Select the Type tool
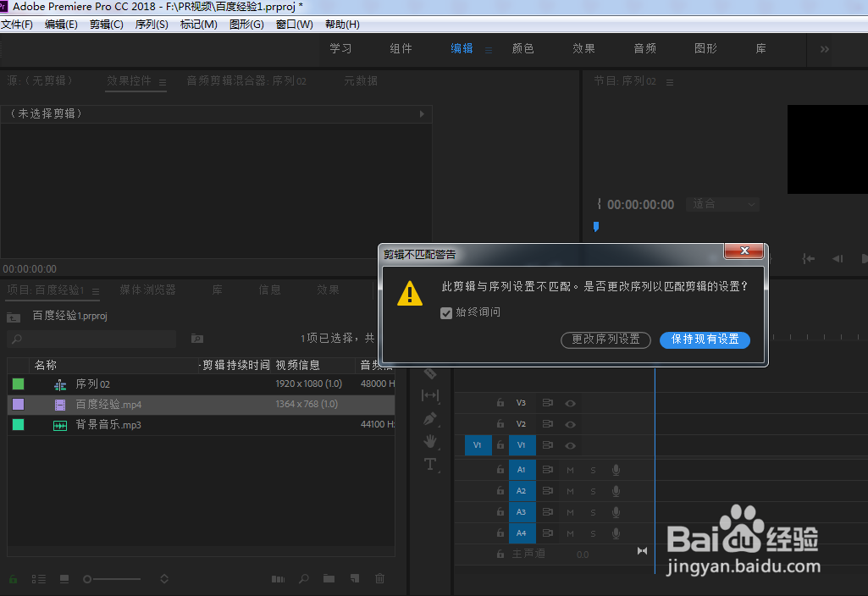The image size is (868, 596). pyautogui.click(x=430, y=464)
